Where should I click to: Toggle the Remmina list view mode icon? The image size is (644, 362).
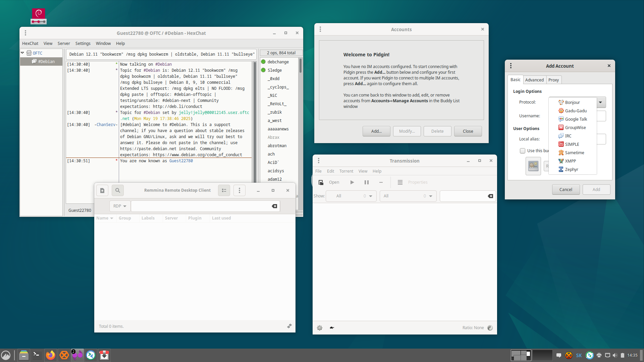click(x=224, y=190)
